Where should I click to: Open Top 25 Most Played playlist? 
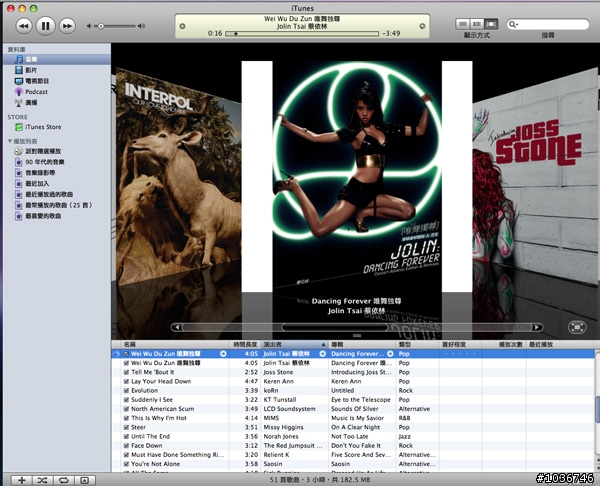point(57,205)
